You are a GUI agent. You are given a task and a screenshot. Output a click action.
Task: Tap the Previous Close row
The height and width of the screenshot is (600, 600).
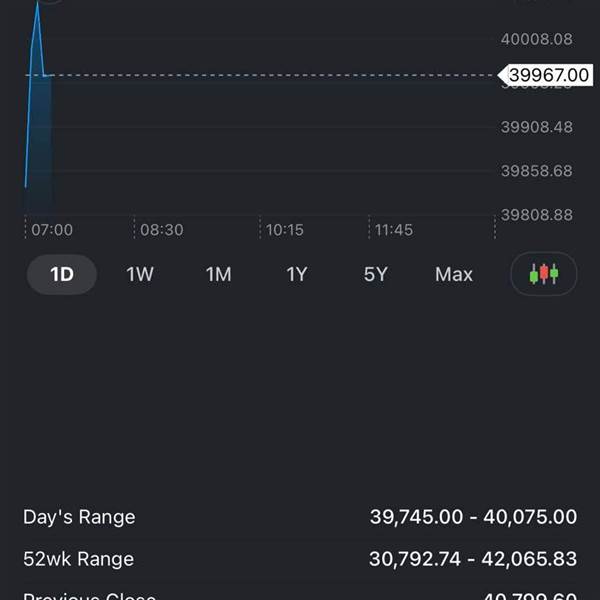coord(300,596)
